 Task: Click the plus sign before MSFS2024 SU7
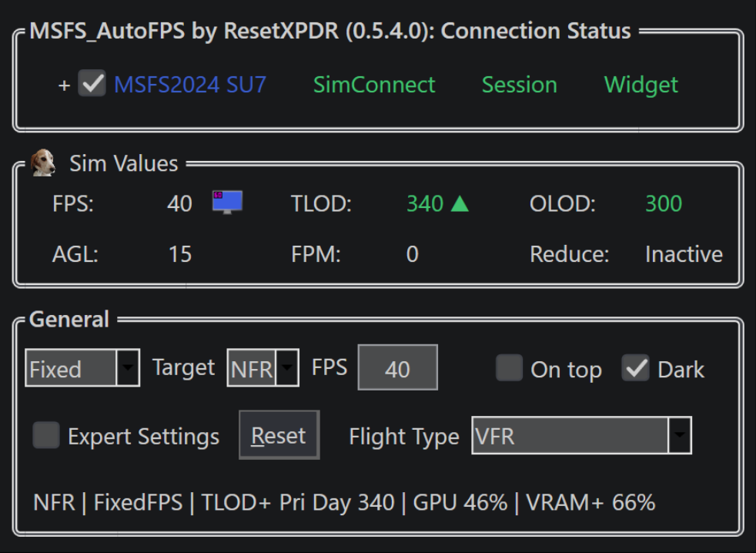click(x=64, y=85)
